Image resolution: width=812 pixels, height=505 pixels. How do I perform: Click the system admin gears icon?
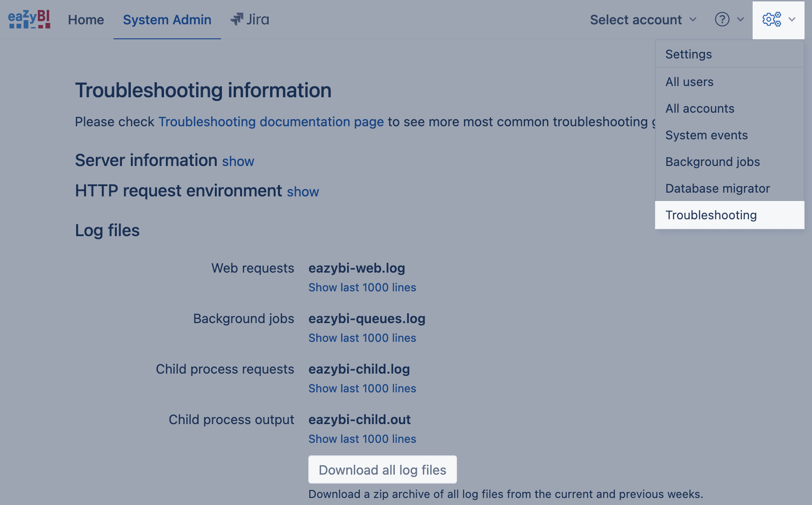[771, 20]
